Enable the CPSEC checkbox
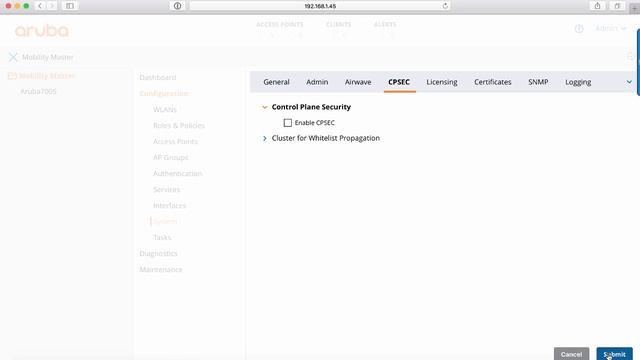The width and height of the screenshot is (640, 360). point(288,123)
